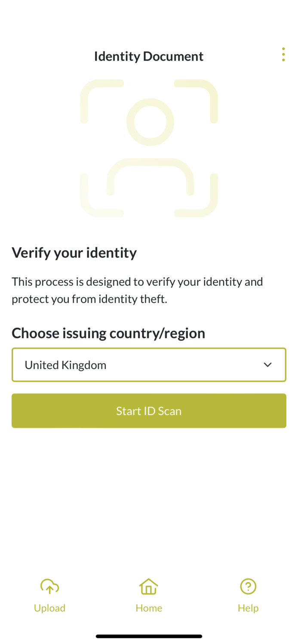The height and width of the screenshot is (644, 298).
Task: Click the Identity Document page title
Action: (149, 56)
